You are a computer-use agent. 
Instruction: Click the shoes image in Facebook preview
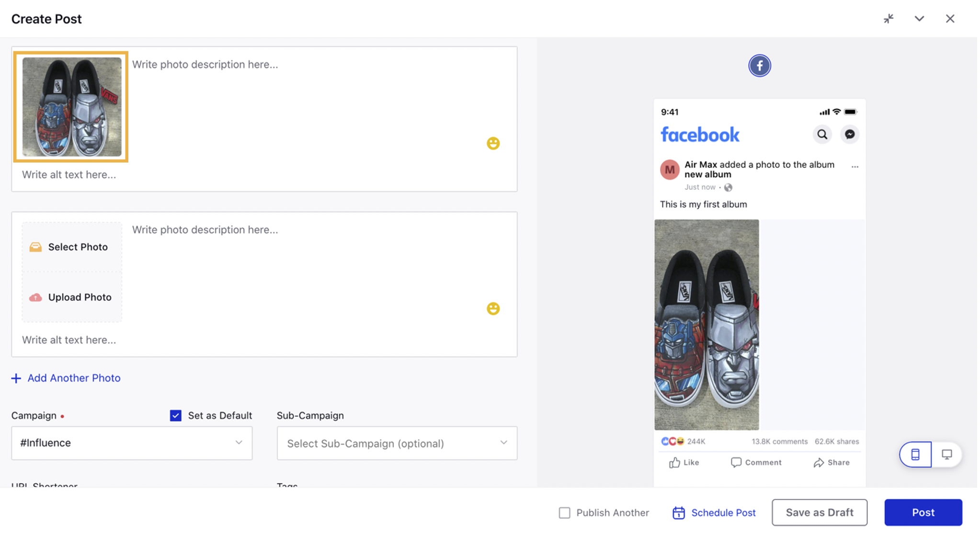pyautogui.click(x=707, y=325)
